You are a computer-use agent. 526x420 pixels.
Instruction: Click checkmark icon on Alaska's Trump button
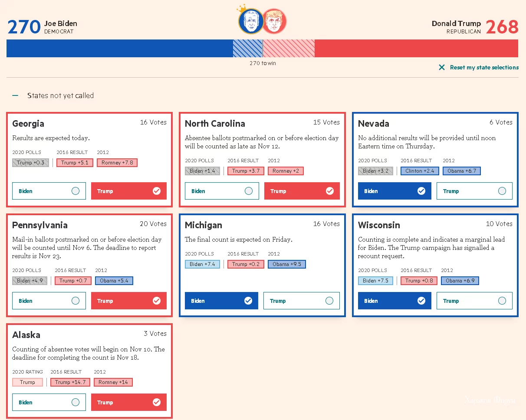point(157,402)
